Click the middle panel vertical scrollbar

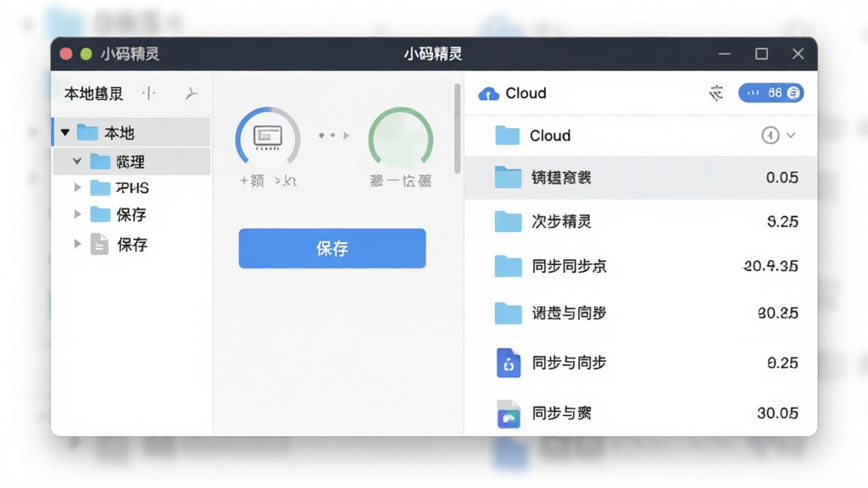(457, 129)
